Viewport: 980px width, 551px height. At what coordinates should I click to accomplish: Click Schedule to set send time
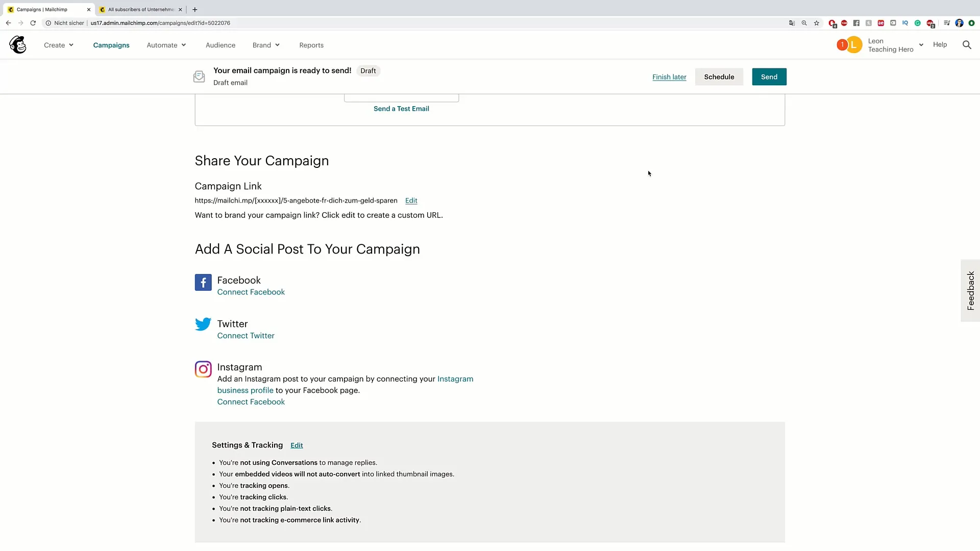click(719, 76)
